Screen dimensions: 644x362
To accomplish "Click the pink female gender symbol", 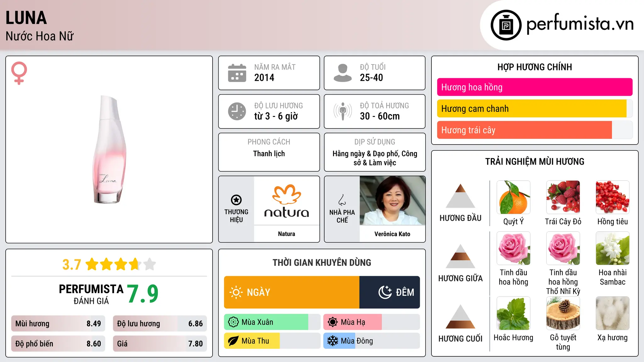I will [19, 73].
